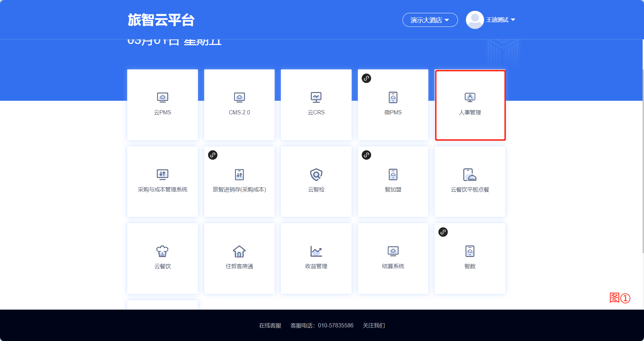Click the 收益管理 label
644x341 pixels.
pos(316,266)
